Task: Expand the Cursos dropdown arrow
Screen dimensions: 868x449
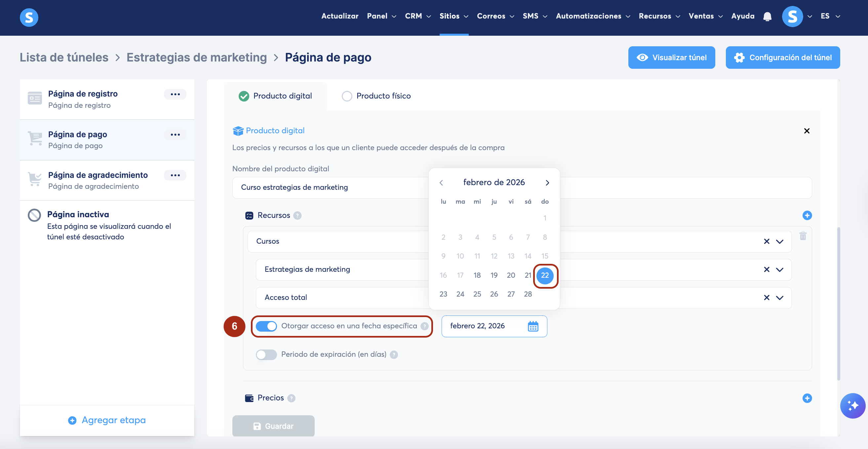Action: [x=779, y=242]
